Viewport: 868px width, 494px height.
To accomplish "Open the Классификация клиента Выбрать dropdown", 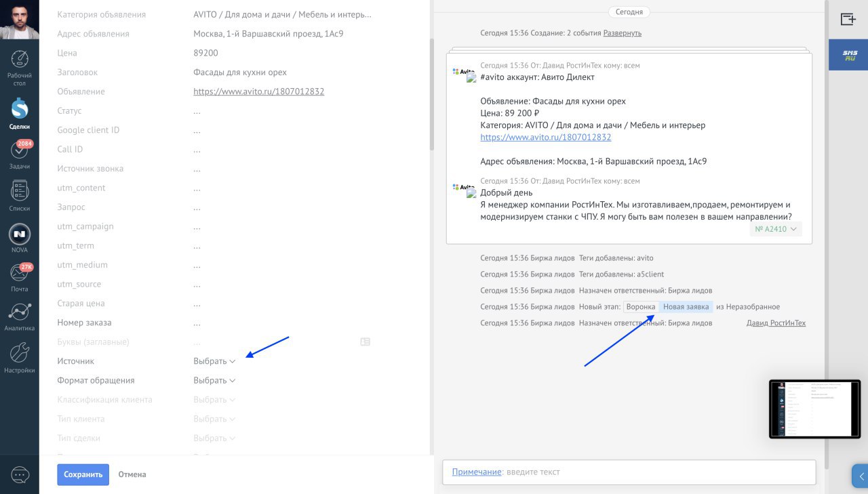I will click(214, 400).
